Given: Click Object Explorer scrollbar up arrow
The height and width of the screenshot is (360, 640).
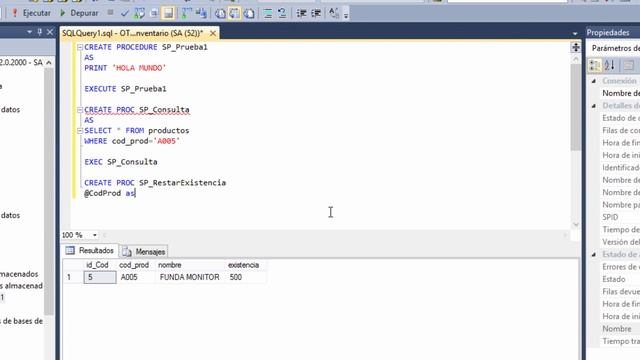Looking at the screenshot, I should point(49,62).
